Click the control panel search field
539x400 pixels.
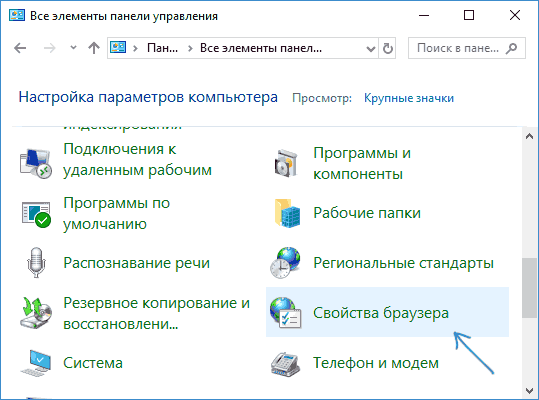466,48
